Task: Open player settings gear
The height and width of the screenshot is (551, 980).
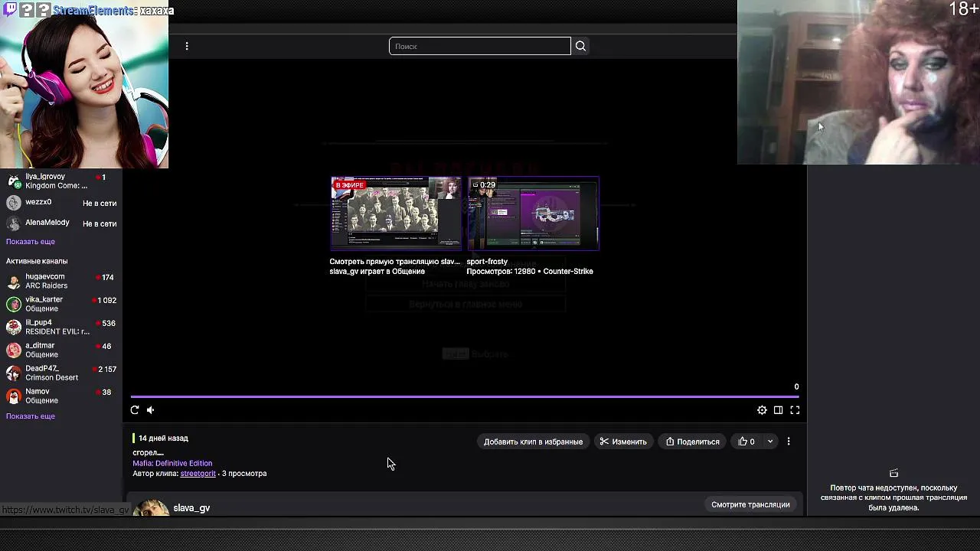Action: click(x=762, y=410)
